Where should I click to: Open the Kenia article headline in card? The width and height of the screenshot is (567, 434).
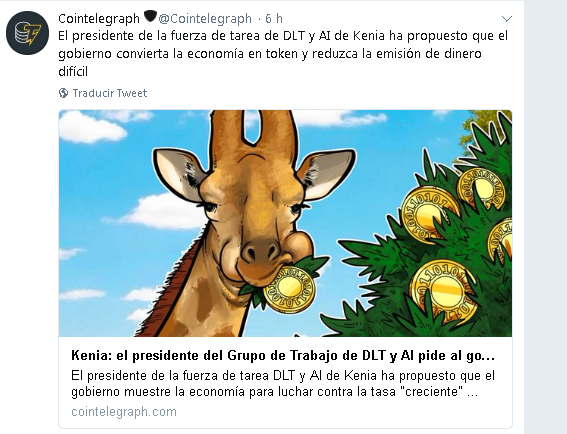(283, 356)
